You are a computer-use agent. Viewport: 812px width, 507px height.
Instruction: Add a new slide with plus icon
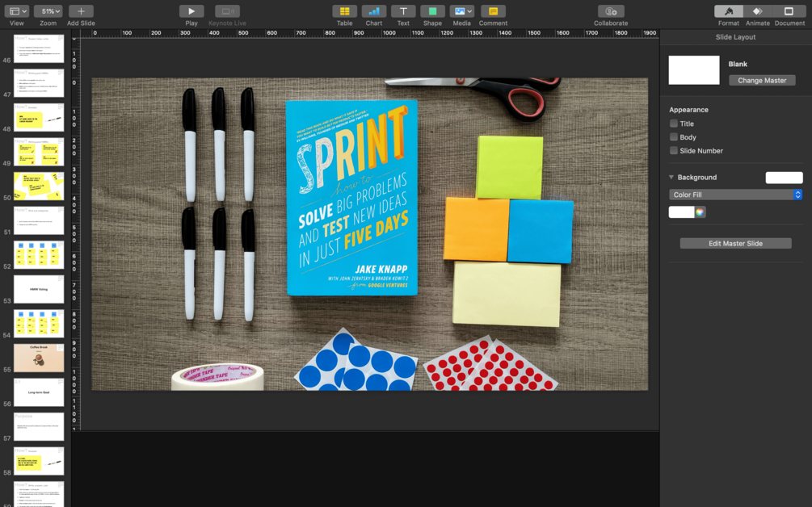(x=81, y=11)
